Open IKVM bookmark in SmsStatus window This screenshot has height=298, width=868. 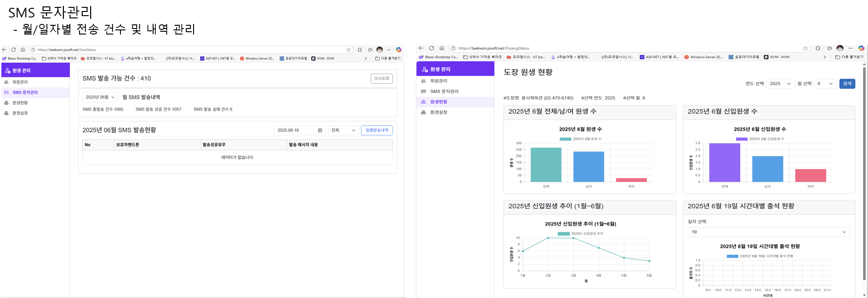(x=323, y=58)
